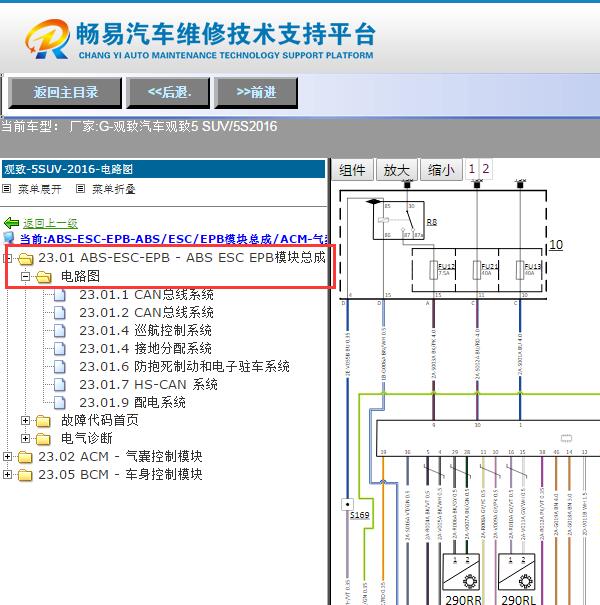The image size is (600, 605).
Task: Select 电气诊断 folder label
Action: click(87, 438)
